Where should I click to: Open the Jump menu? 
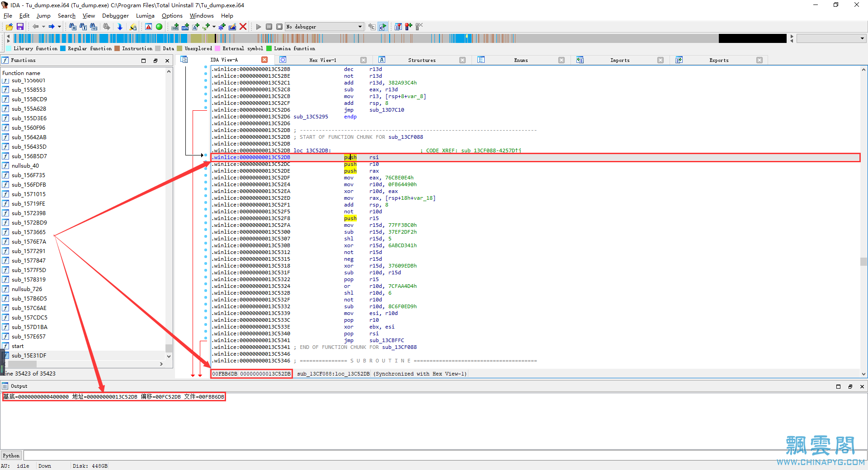(43, 16)
